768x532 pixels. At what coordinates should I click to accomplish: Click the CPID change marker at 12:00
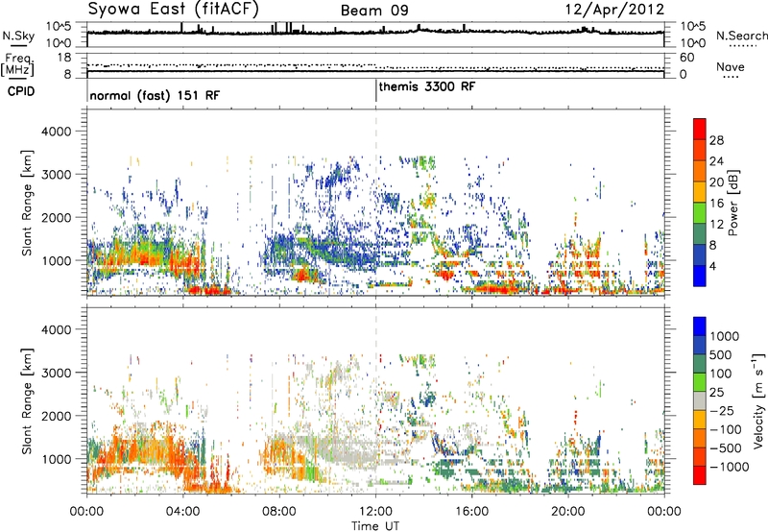click(x=376, y=90)
